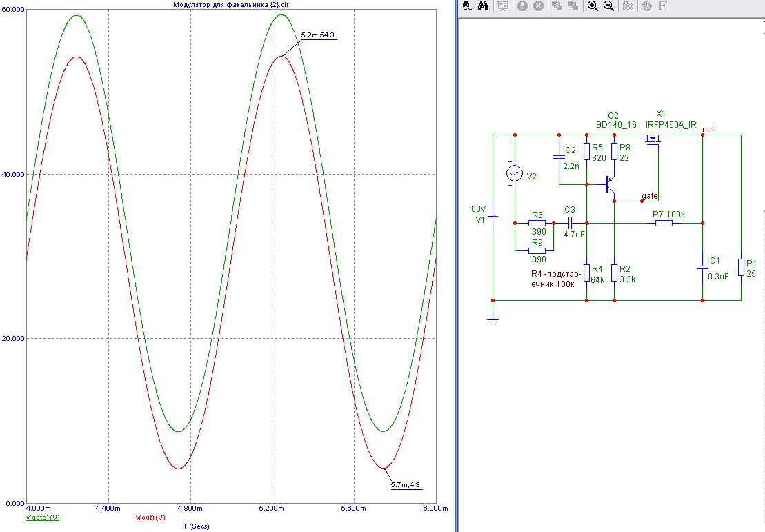Click the binoculars Find icon
Viewport: 765px width, 532px height.
[484, 6]
